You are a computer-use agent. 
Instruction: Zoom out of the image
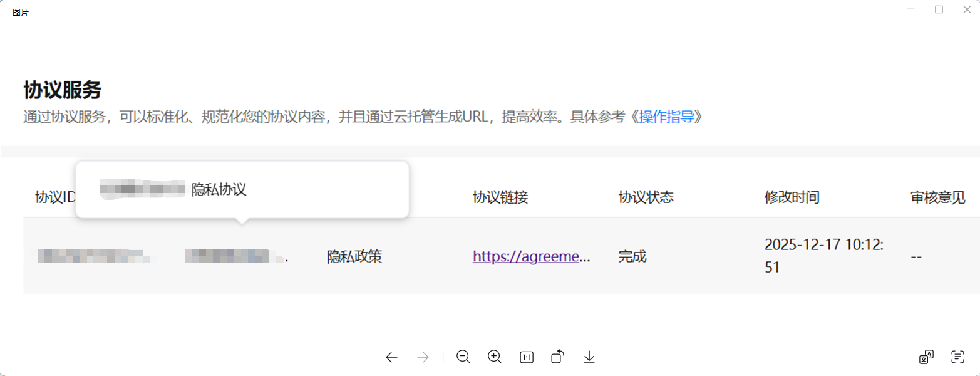point(463,356)
